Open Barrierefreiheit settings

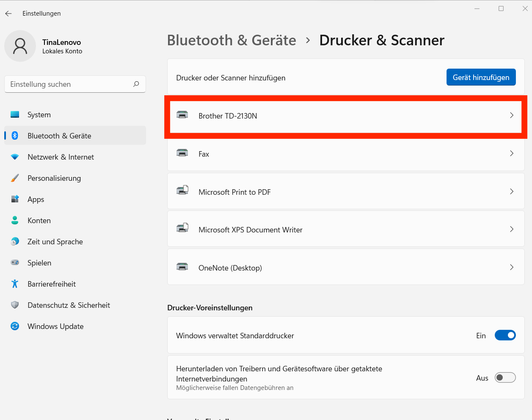75,284
